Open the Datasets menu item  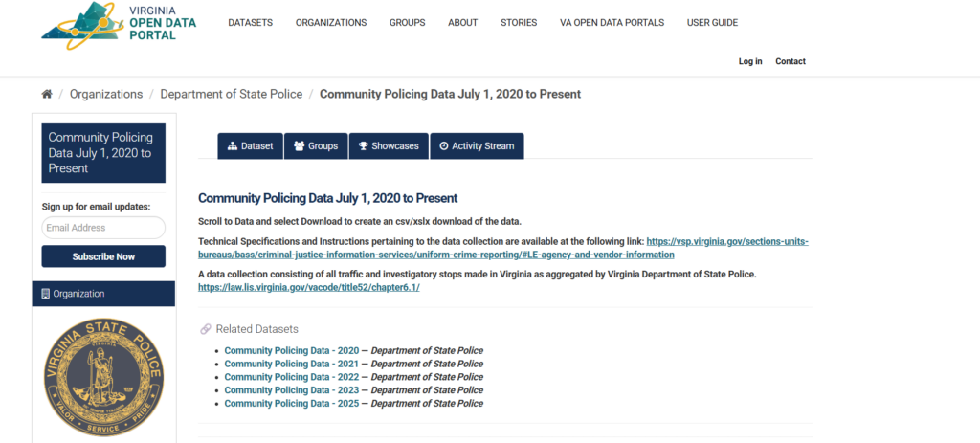[x=250, y=23]
